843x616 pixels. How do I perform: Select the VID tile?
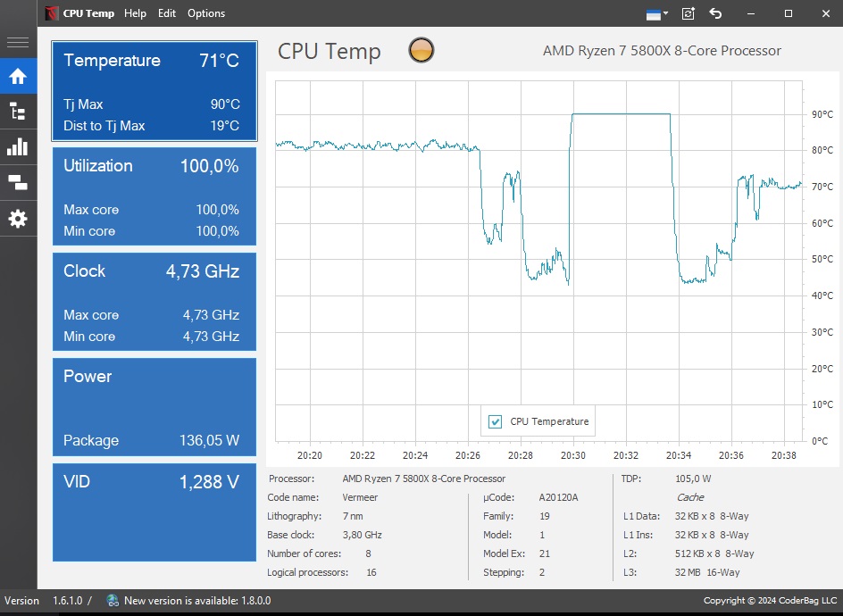point(154,512)
